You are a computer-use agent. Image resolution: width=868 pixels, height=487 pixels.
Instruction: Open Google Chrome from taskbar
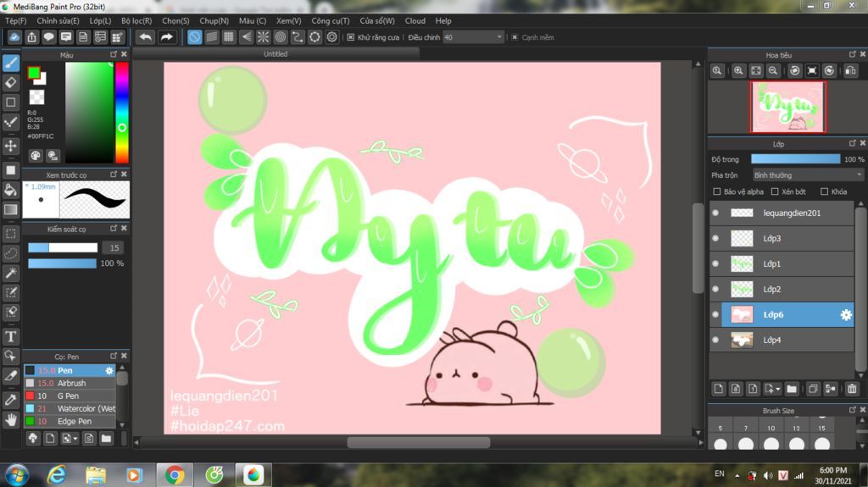pos(175,475)
